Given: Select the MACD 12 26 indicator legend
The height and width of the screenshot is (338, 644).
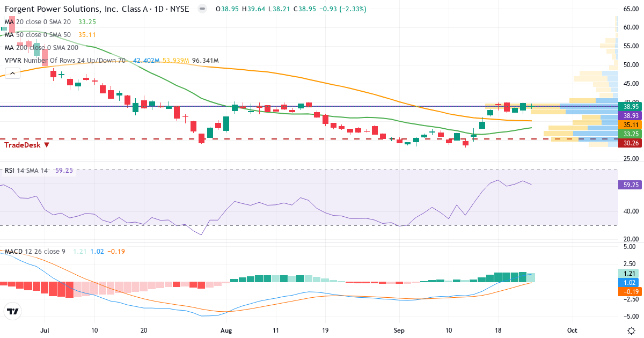Looking at the screenshot, I should coord(35,252).
